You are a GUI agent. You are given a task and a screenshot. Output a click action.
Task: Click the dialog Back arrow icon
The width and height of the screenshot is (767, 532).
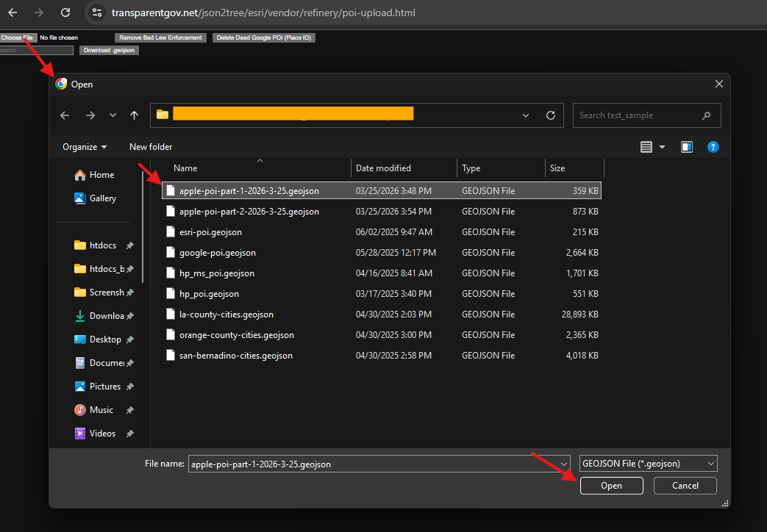point(65,115)
